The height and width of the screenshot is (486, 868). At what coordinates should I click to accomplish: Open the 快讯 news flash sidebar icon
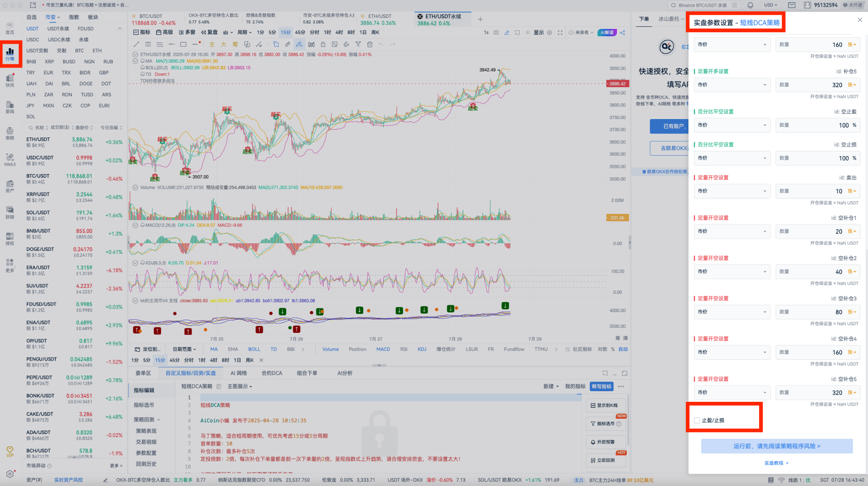click(x=10, y=80)
